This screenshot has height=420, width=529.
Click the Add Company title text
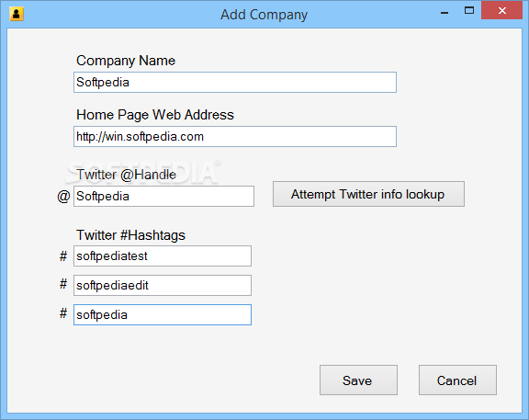[264, 15]
